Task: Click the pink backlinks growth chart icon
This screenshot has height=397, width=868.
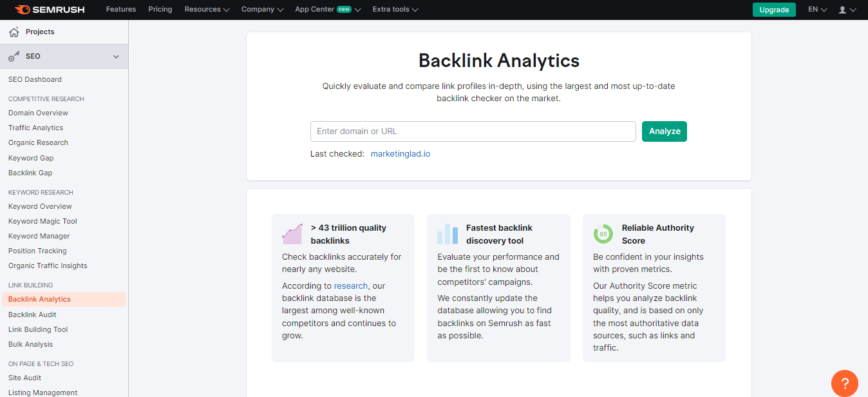Action: [x=292, y=234]
